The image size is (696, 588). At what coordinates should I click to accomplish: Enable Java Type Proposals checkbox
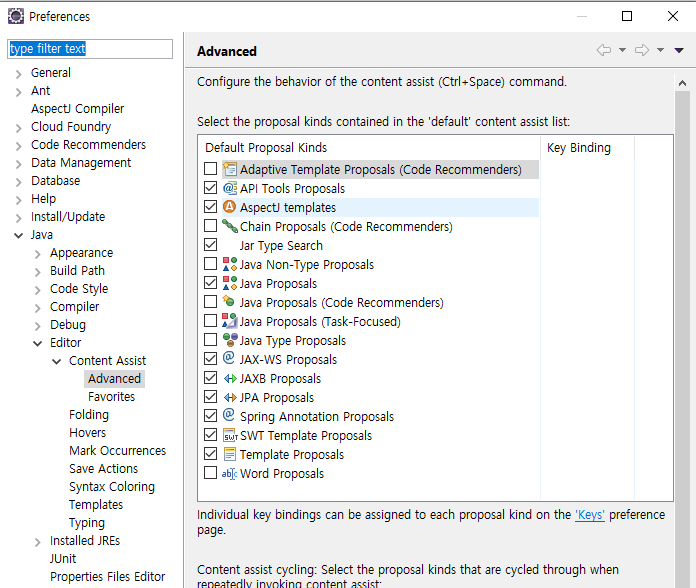point(210,340)
